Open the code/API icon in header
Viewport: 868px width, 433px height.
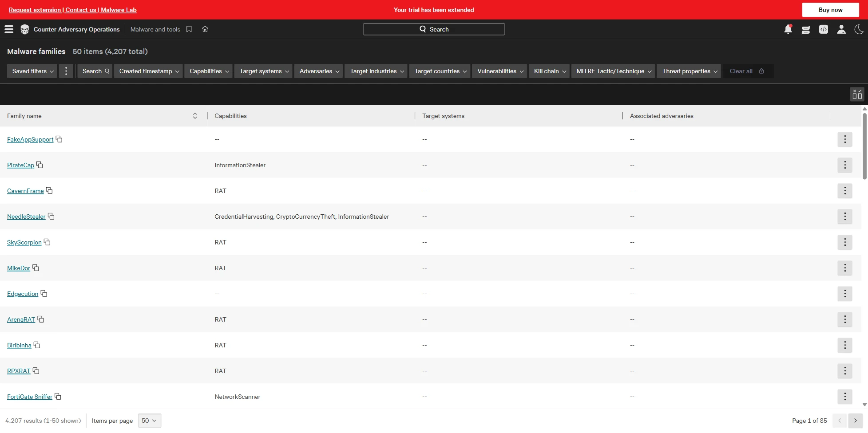coord(824,29)
